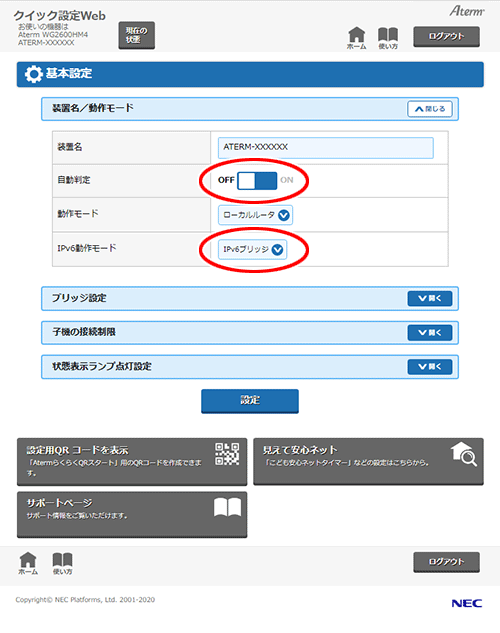Go to ホーム icon in header

tap(357, 38)
